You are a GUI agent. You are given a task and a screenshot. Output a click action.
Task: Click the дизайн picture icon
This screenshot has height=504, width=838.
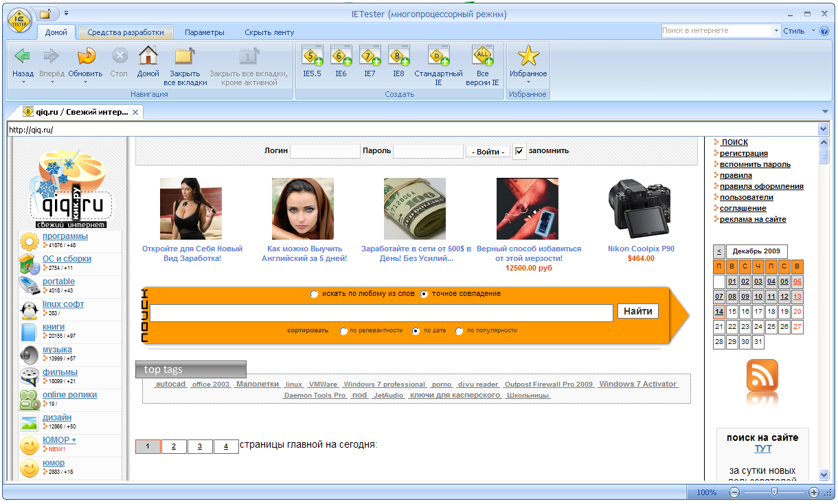point(30,422)
